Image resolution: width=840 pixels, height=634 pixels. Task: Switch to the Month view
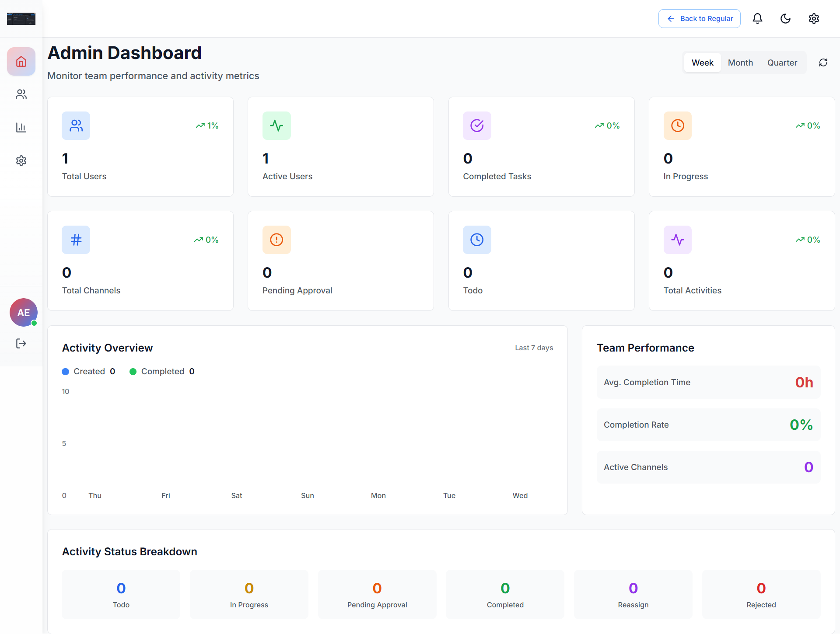[740, 63]
